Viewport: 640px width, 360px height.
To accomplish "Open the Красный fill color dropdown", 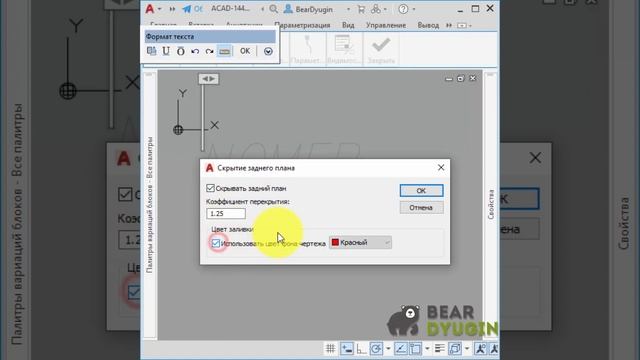I will pos(360,242).
